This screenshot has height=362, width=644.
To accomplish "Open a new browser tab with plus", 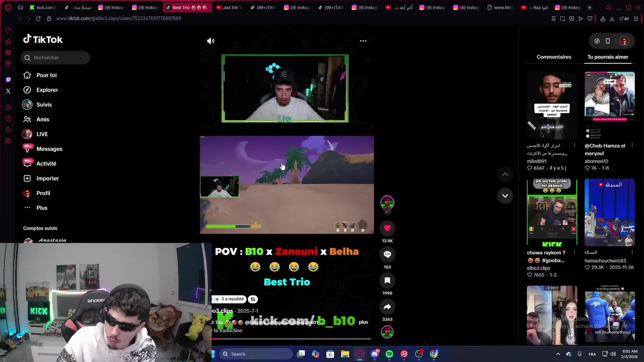I will click(589, 8).
